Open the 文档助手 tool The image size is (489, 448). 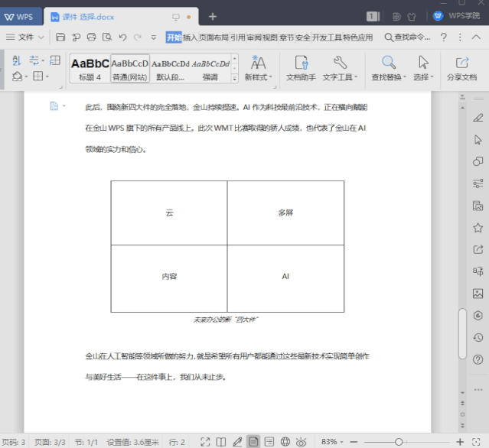[x=301, y=68]
